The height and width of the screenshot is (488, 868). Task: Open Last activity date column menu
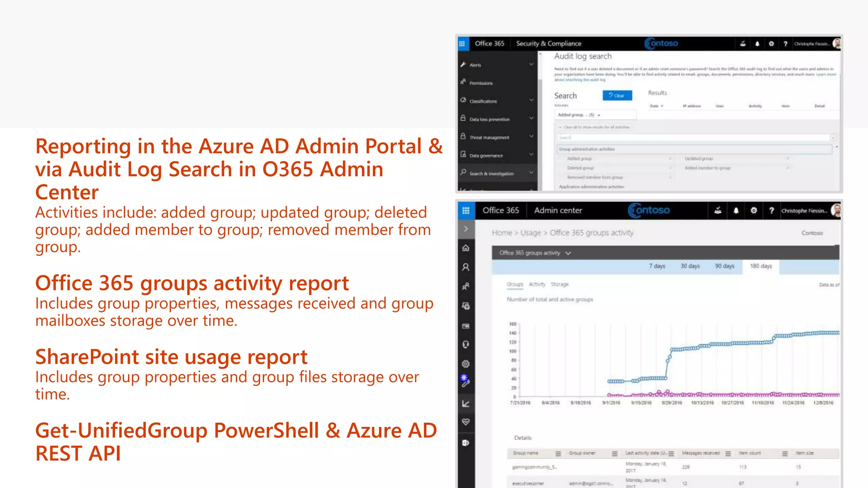(671, 454)
